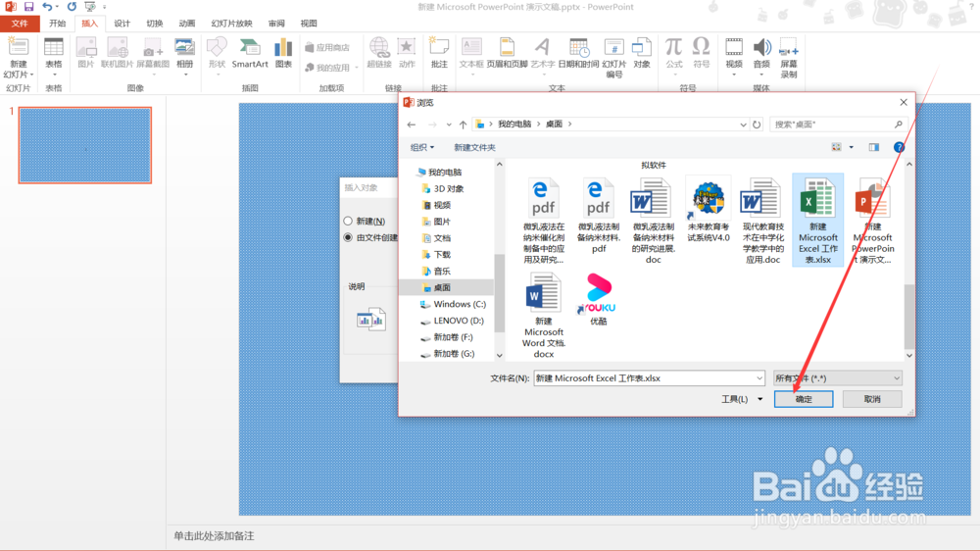Click Header and Footer (页眉和页脚) icon

coord(507,53)
